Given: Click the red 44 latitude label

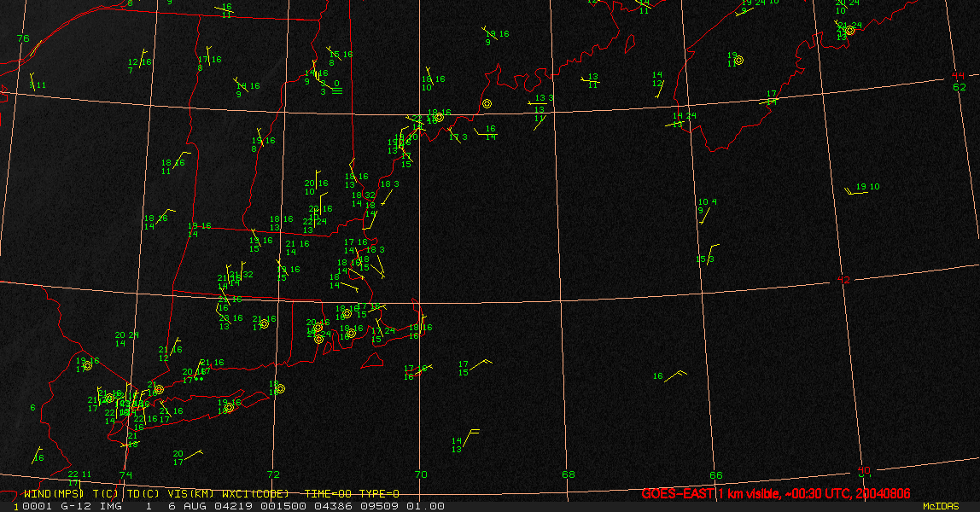Looking at the screenshot, I should click(x=958, y=76).
